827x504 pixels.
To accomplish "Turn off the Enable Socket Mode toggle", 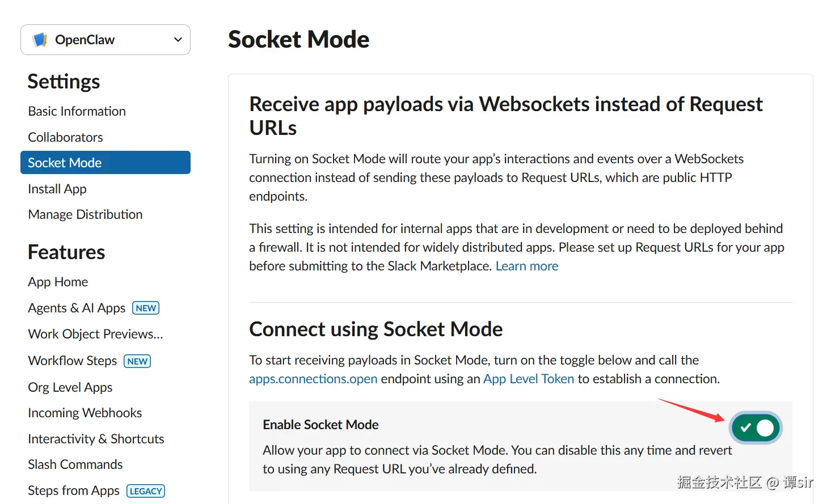I will click(x=756, y=428).
